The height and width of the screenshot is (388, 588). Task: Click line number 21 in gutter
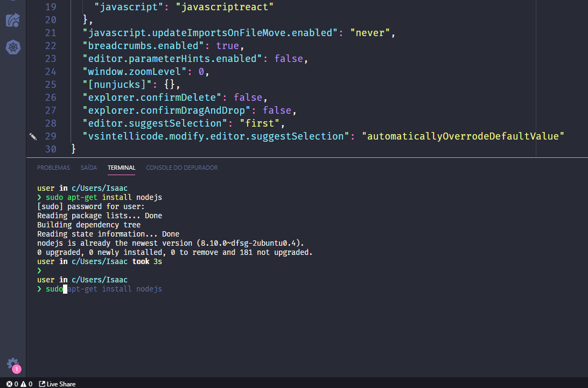(x=51, y=33)
